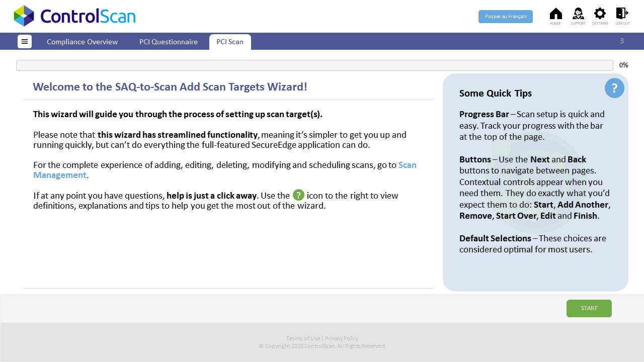Open Terms of Use link
Screen dimensions: 644x362
pyautogui.click(x=303, y=338)
